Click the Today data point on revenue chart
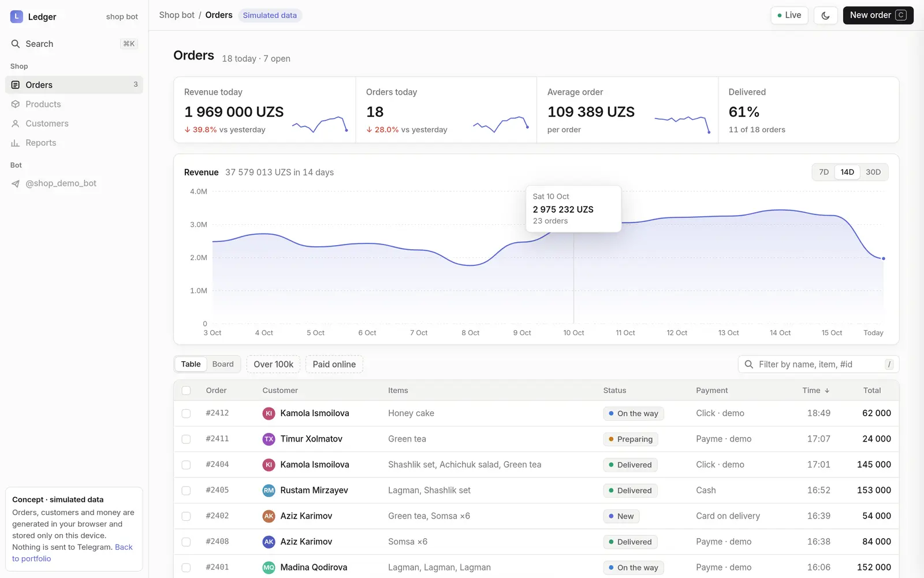Viewport: 924px width, 578px height. pos(883,258)
